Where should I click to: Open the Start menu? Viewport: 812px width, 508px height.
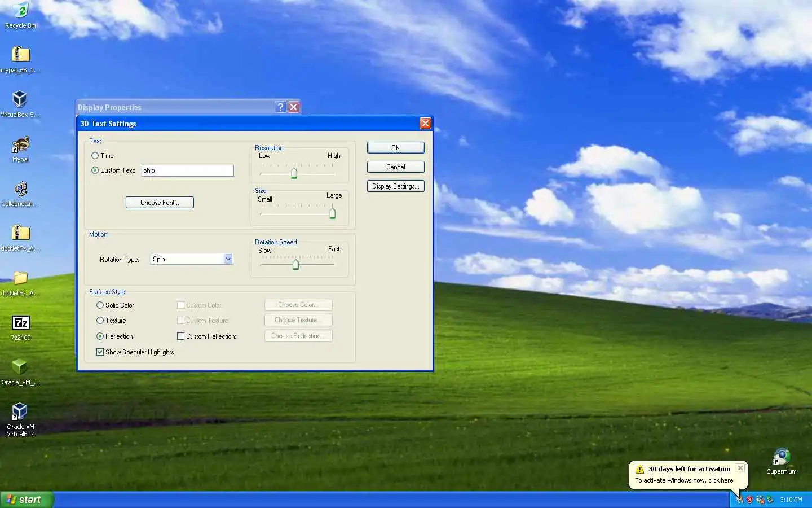tap(27, 500)
